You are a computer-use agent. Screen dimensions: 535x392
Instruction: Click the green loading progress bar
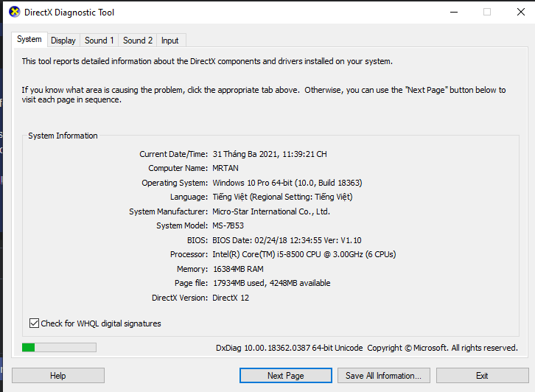coord(59,347)
